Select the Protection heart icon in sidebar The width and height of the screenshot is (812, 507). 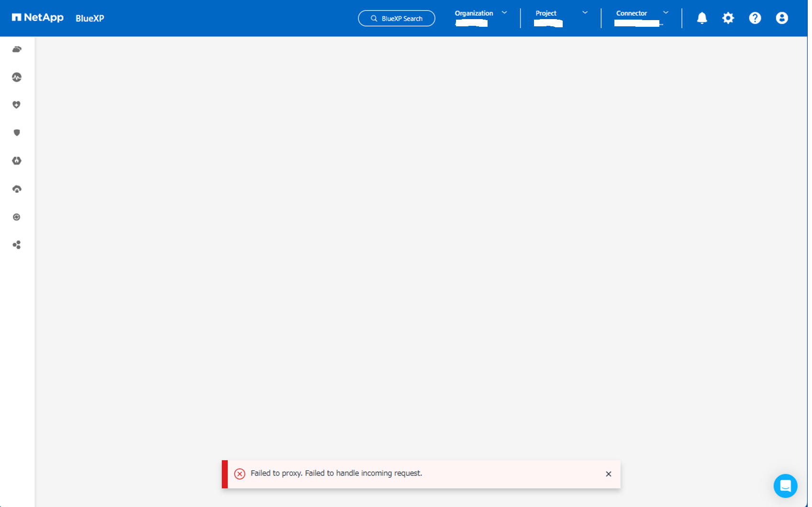[17, 105]
